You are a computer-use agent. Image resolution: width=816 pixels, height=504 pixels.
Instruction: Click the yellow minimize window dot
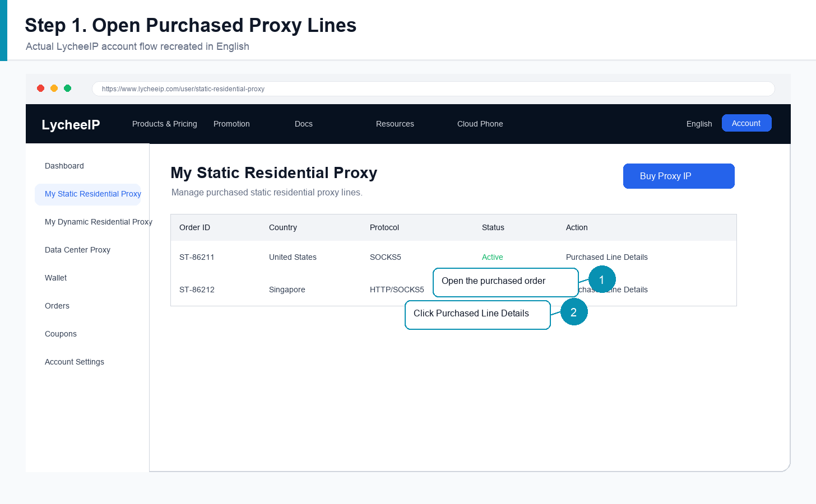pyautogui.click(x=54, y=88)
